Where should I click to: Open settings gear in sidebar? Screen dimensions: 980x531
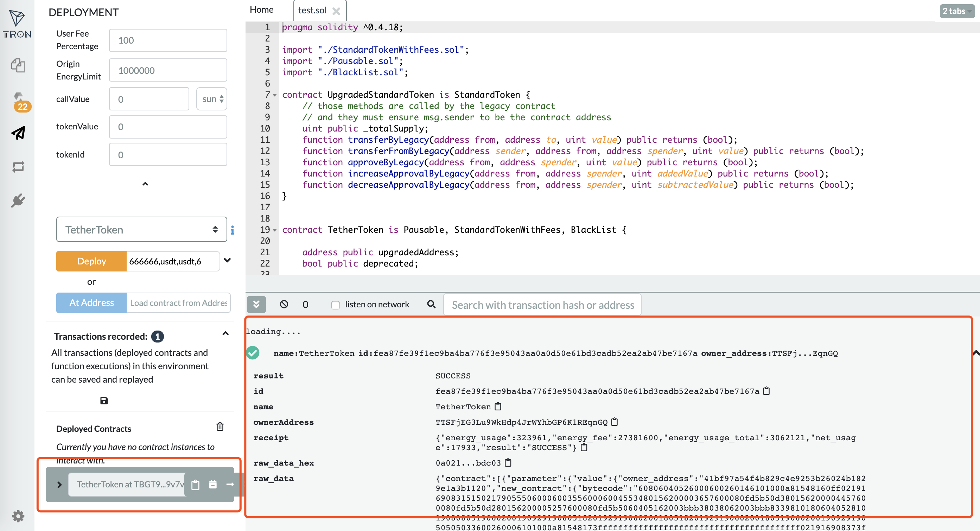(18, 516)
